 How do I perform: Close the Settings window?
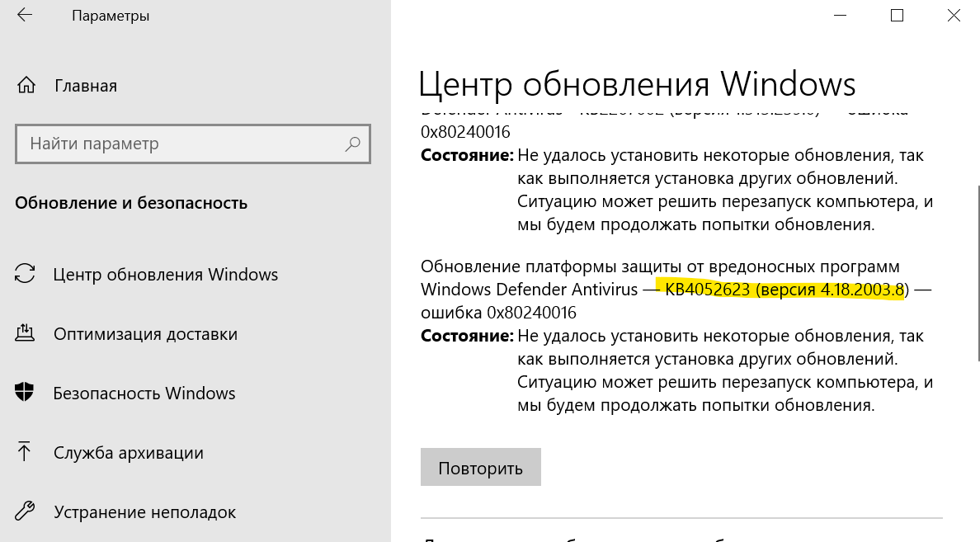click(x=954, y=16)
